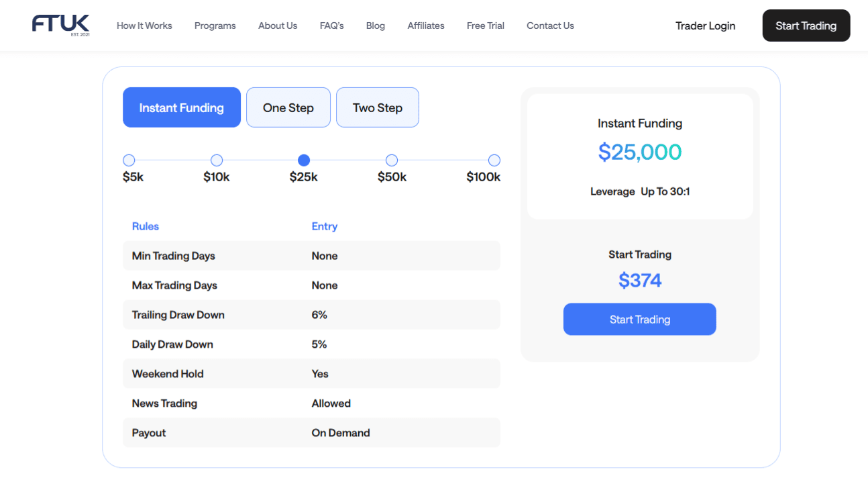Image resolution: width=868 pixels, height=484 pixels.
Task: Open the FAQ's section
Action: [331, 26]
